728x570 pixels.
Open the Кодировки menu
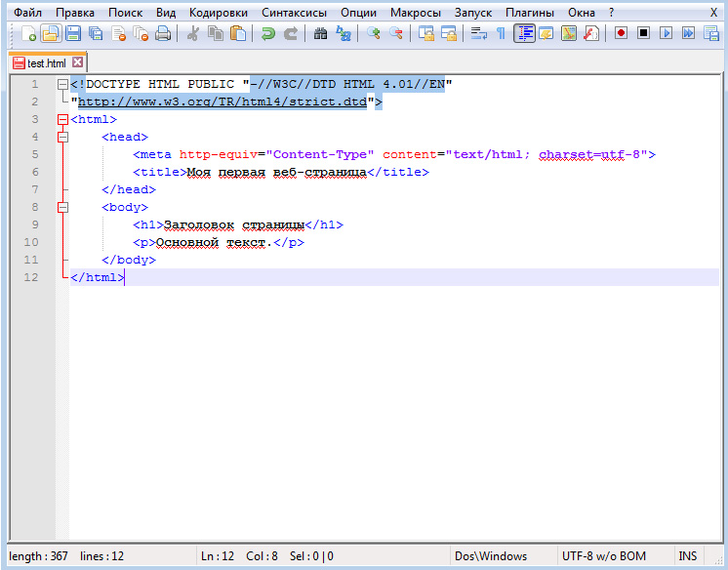pos(220,13)
